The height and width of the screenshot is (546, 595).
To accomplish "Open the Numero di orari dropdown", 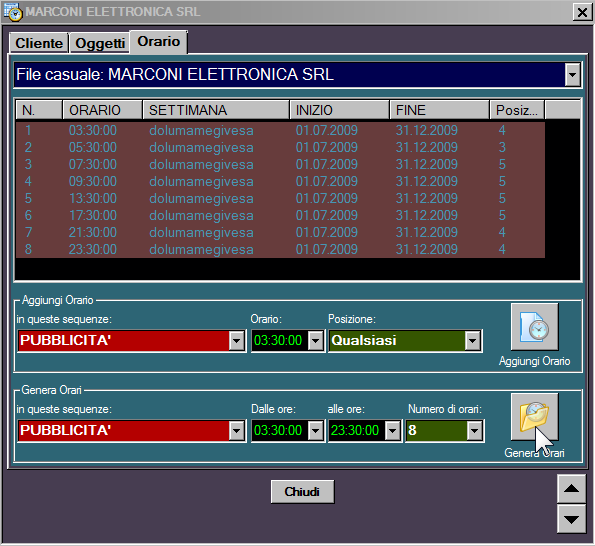I will pos(474,431).
